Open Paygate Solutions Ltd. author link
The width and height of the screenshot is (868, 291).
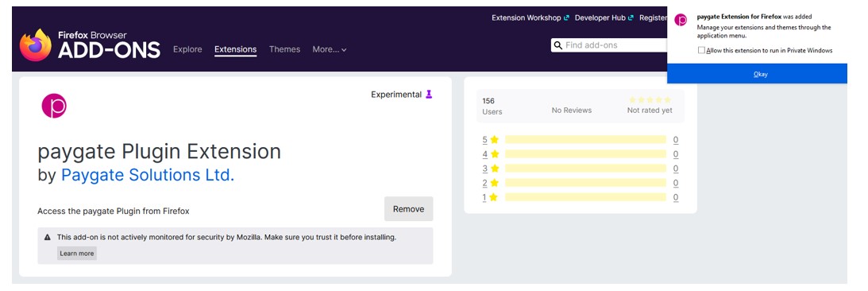point(148,175)
